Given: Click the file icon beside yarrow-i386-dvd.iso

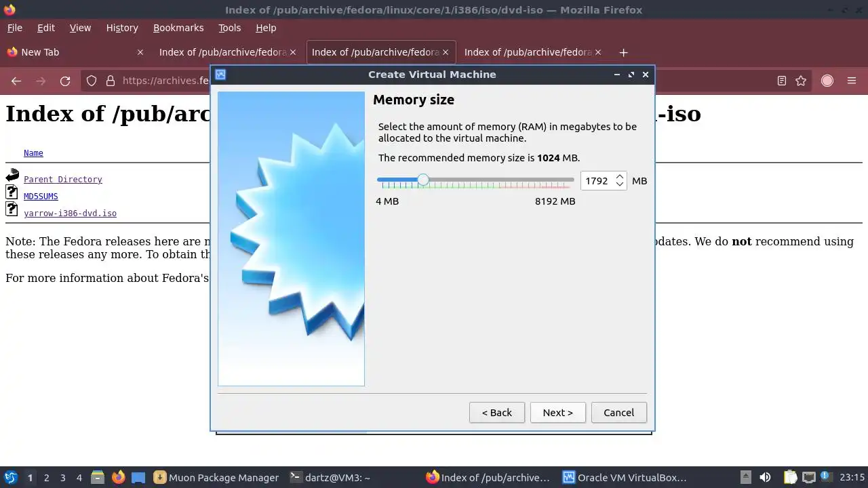Looking at the screenshot, I should pyautogui.click(x=12, y=209).
